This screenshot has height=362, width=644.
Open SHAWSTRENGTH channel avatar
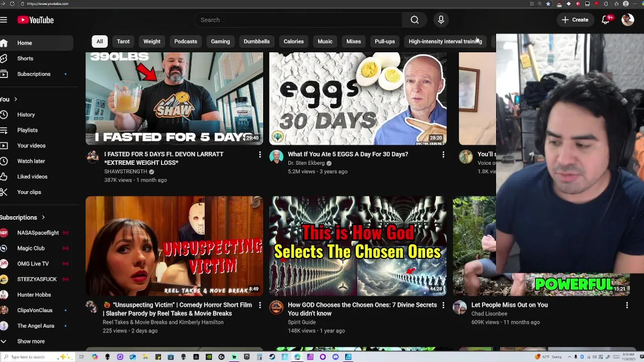[93, 157]
